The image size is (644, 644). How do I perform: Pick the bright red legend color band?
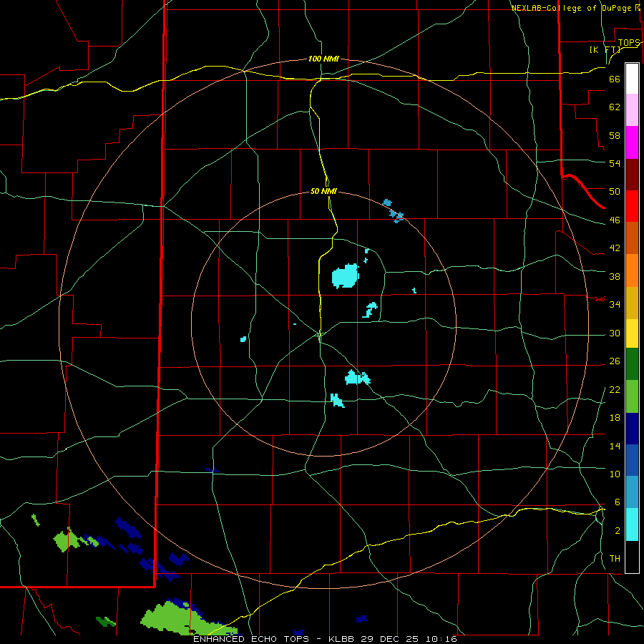pyautogui.click(x=632, y=206)
